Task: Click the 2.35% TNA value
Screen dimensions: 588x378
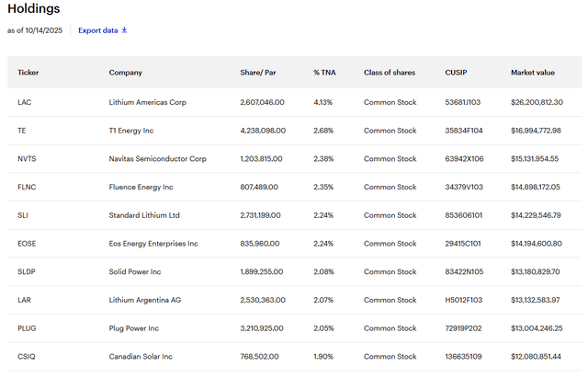Action: tap(323, 187)
